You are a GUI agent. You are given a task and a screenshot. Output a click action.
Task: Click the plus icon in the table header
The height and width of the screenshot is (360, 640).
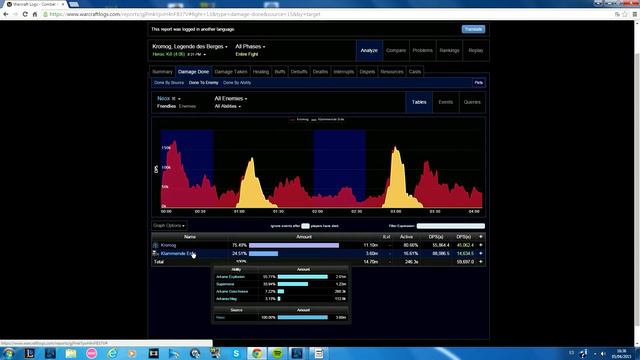pyautogui.click(x=481, y=237)
